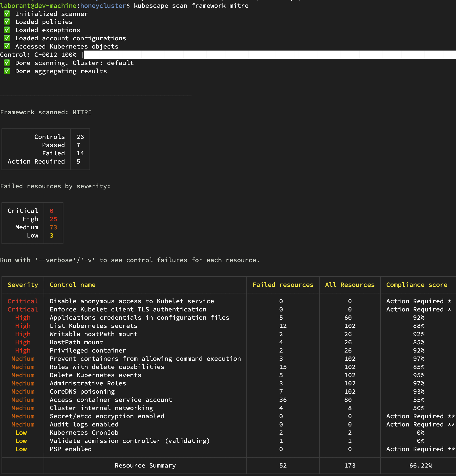
Task: Click the Controls count '26'
Action: coord(80,137)
